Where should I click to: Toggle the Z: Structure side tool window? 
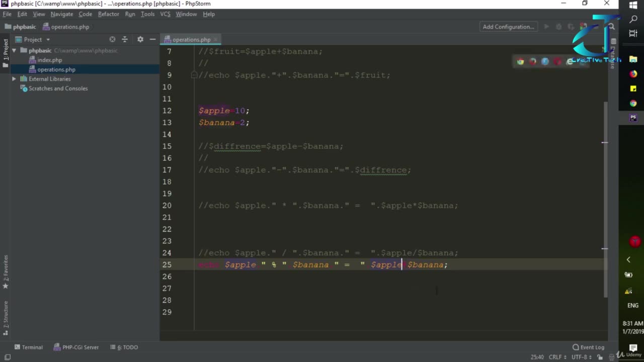pyautogui.click(x=6, y=318)
